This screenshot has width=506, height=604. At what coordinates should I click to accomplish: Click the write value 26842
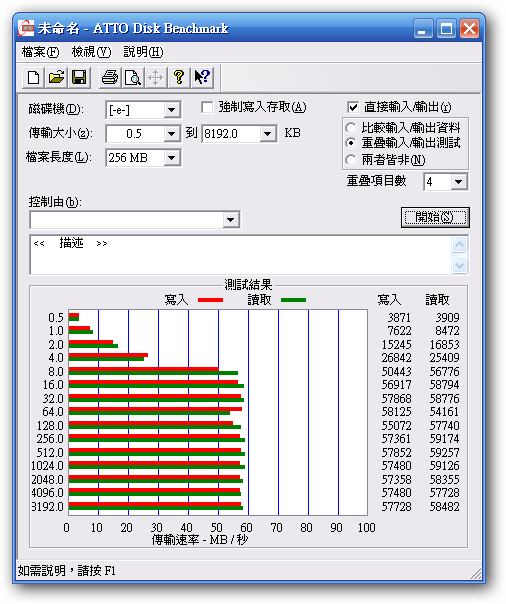397,358
